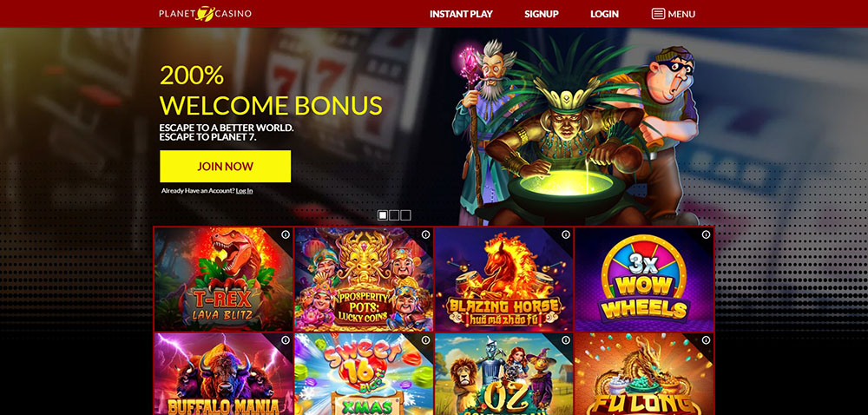Open info icon on Sweet 16 Xmas tile
This screenshot has width=868, height=415.
[x=425, y=340]
